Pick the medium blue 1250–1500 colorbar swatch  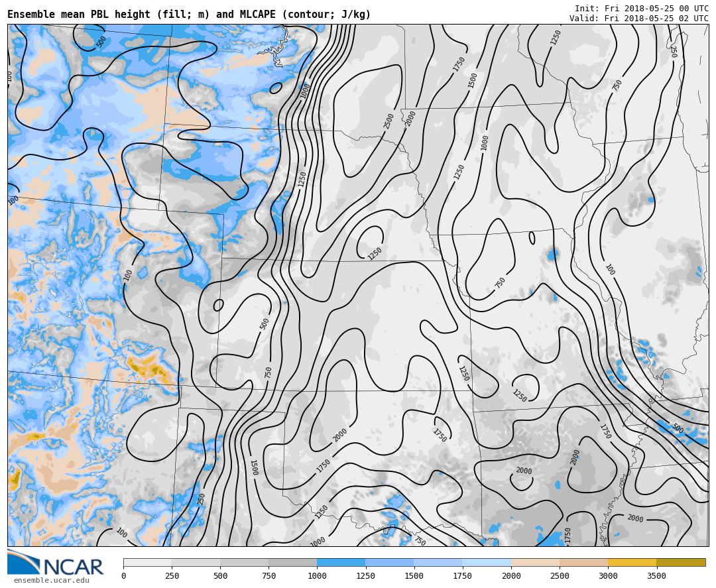tap(389, 562)
